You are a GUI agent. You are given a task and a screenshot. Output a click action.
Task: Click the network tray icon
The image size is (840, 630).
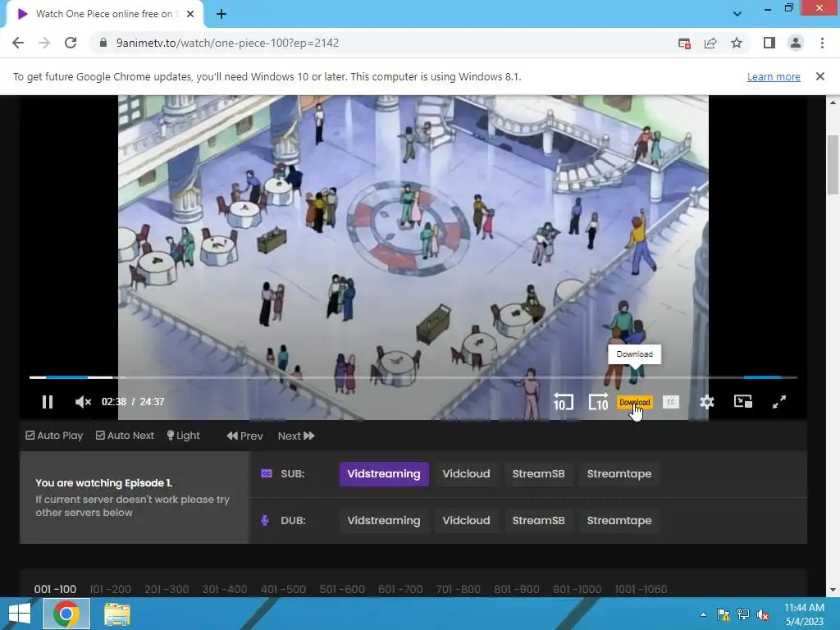click(743, 614)
